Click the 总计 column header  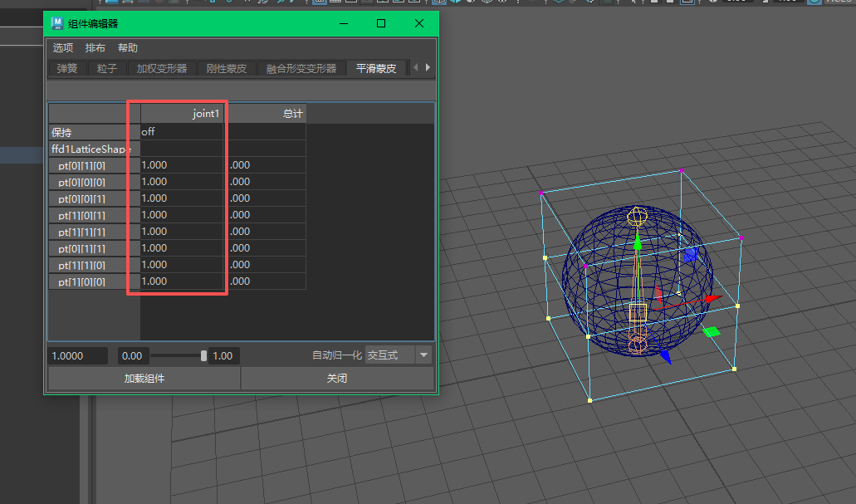[x=265, y=114]
